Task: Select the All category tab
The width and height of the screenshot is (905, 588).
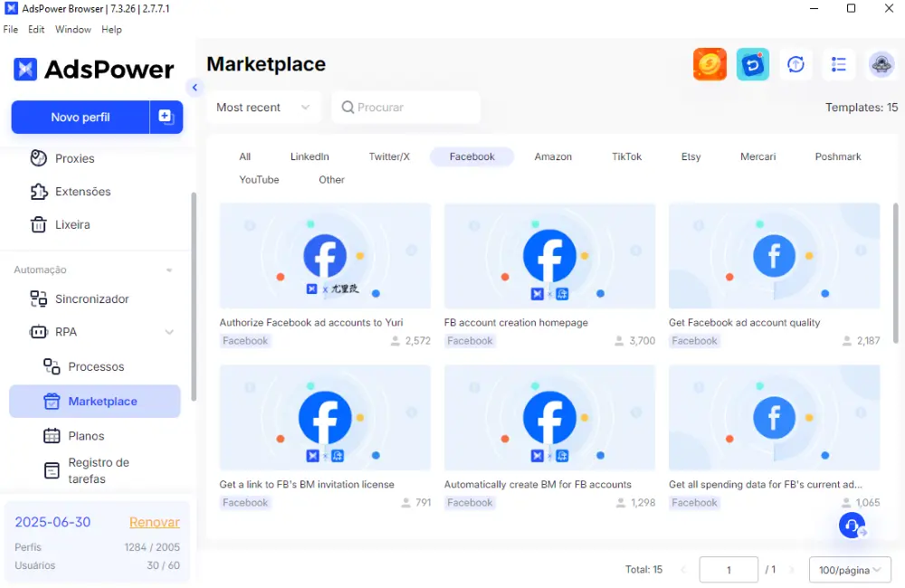Action: [x=244, y=156]
